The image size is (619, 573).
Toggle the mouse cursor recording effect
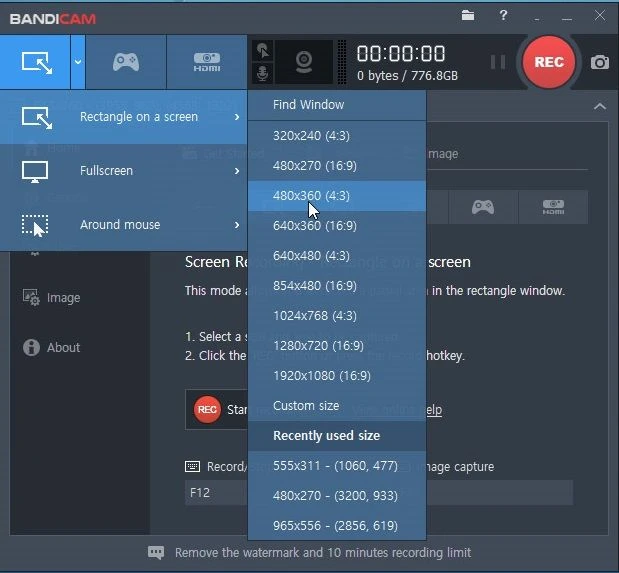(263, 50)
